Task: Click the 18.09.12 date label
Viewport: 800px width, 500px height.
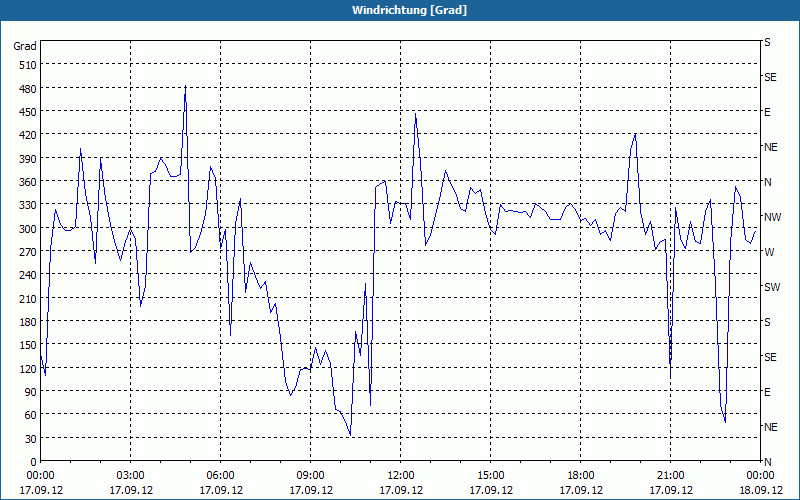Action: pos(760,490)
